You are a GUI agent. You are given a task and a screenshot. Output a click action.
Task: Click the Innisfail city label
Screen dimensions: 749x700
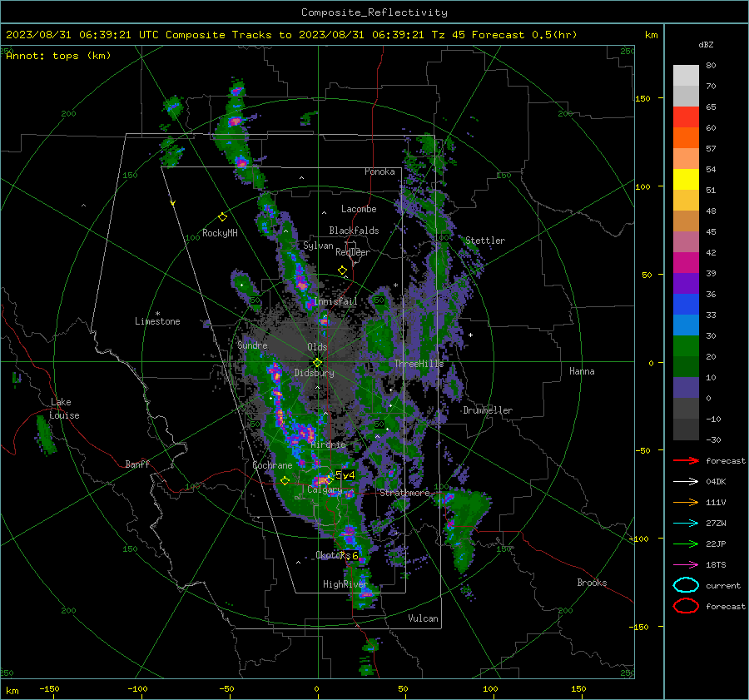[x=335, y=301]
